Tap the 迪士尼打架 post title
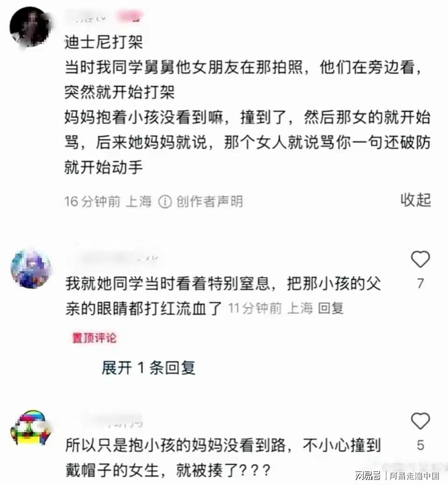This screenshot has width=448, height=485. [x=104, y=42]
